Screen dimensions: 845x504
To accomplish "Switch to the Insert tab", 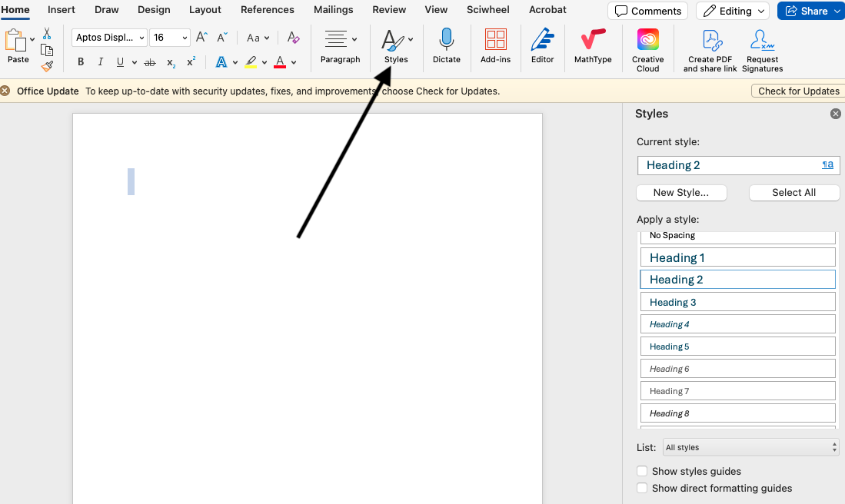I will point(62,10).
